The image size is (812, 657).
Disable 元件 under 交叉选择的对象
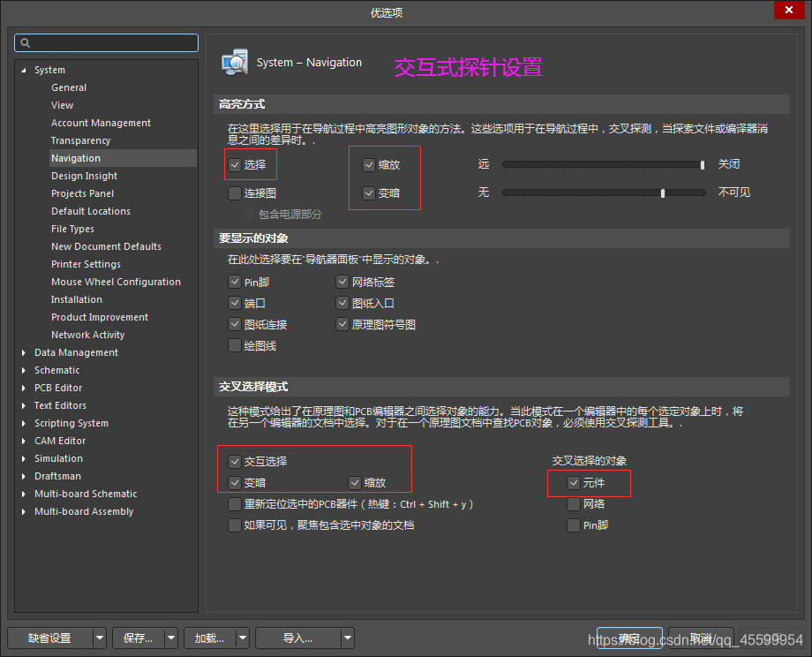pyautogui.click(x=574, y=483)
